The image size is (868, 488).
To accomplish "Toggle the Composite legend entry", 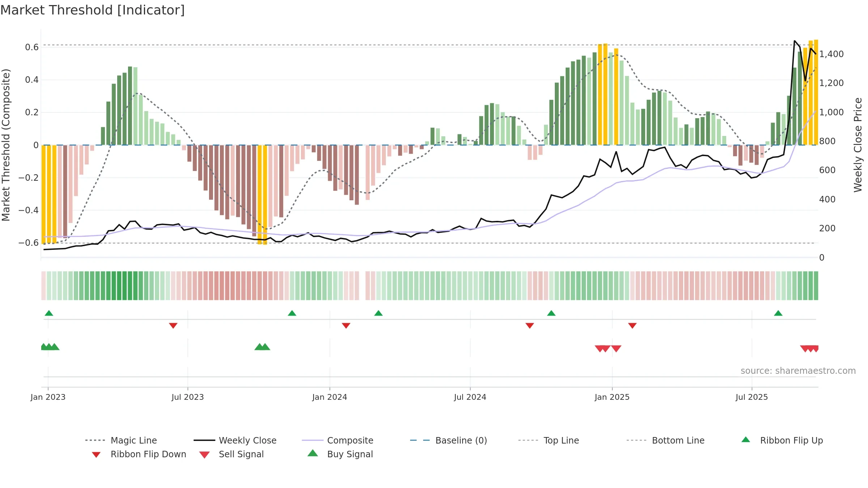I will coord(337,440).
